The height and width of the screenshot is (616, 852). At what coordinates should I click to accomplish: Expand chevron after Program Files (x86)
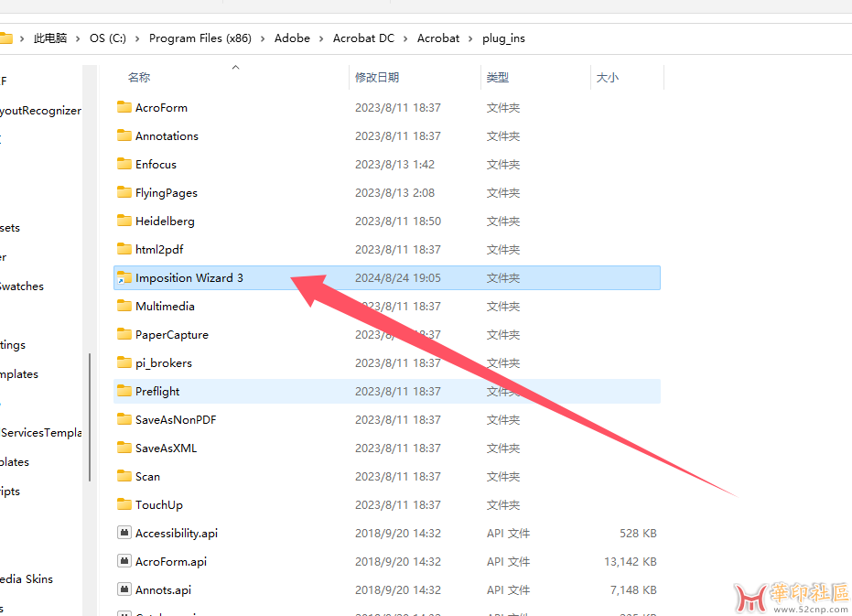coord(263,38)
